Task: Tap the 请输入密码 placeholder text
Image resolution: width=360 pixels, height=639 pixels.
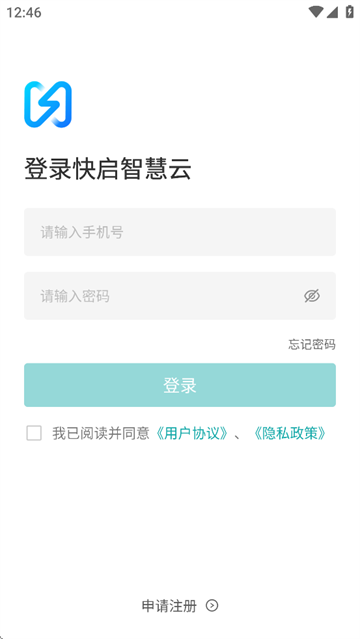Action: pyautogui.click(x=75, y=296)
